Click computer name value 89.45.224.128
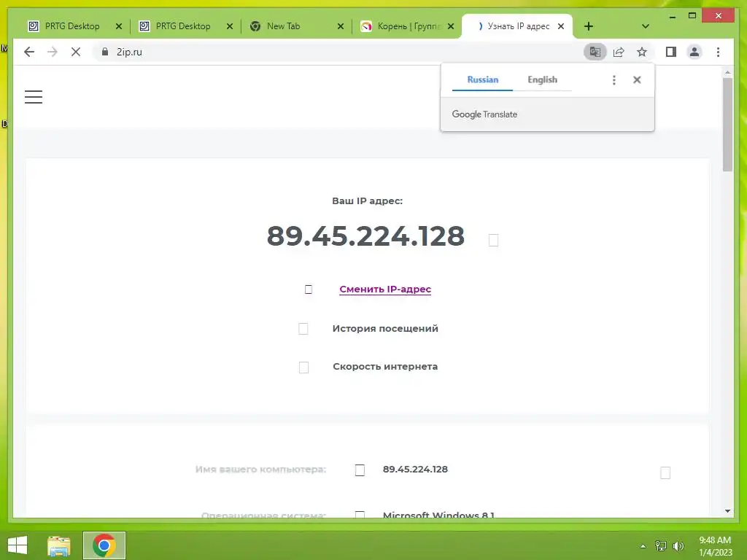 tap(415, 470)
